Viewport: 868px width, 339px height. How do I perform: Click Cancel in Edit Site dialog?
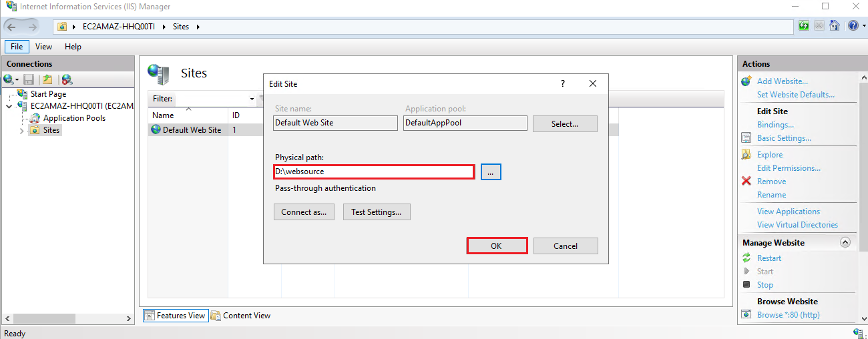pyautogui.click(x=566, y=246)
